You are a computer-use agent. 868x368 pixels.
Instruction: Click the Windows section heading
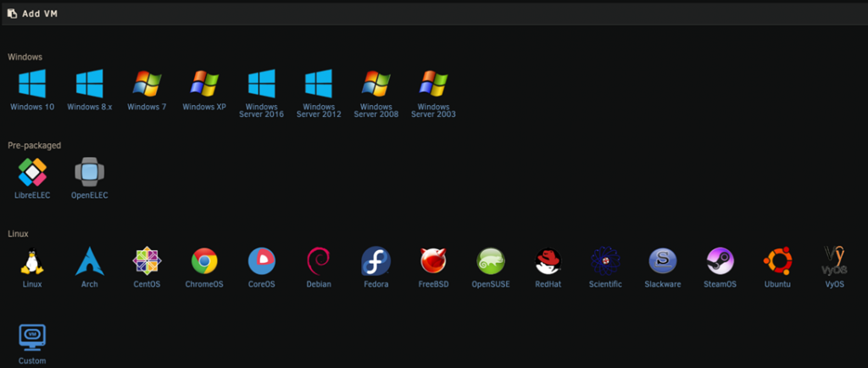tap(25, 57)
